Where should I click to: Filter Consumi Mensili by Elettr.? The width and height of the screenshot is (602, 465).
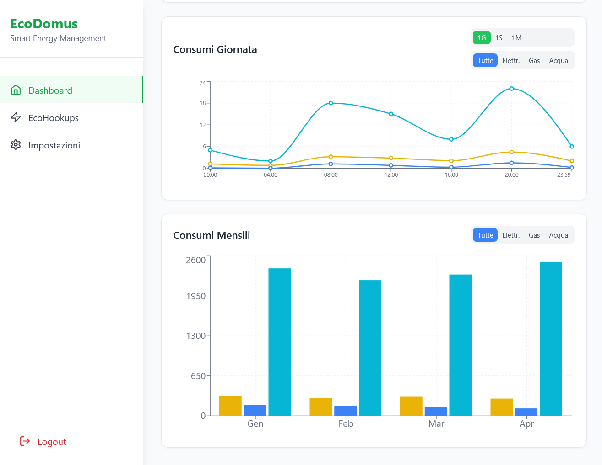(x=511, y=235)
